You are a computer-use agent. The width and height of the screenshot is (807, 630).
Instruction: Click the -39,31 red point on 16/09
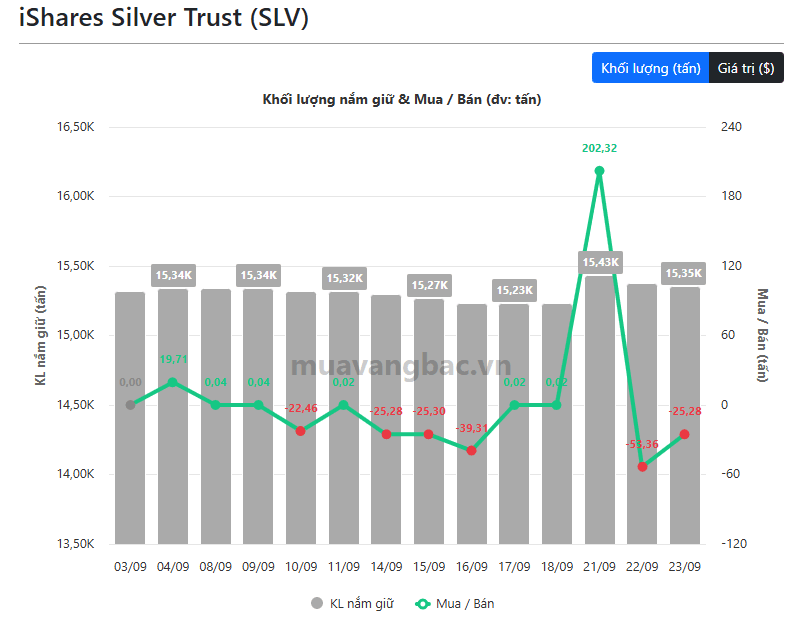pyautogui.click(x=471, y=450)
